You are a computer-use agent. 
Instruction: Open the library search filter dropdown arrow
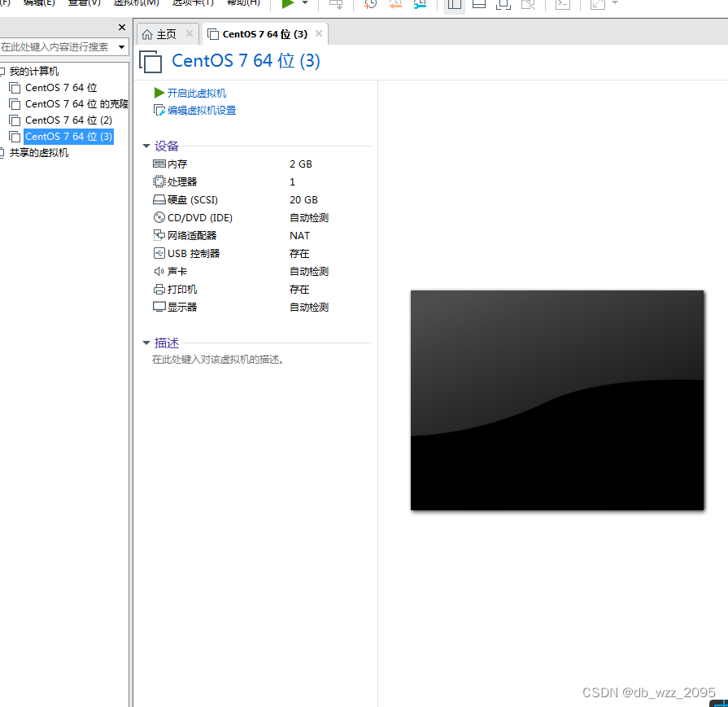[x=122, y=47]
